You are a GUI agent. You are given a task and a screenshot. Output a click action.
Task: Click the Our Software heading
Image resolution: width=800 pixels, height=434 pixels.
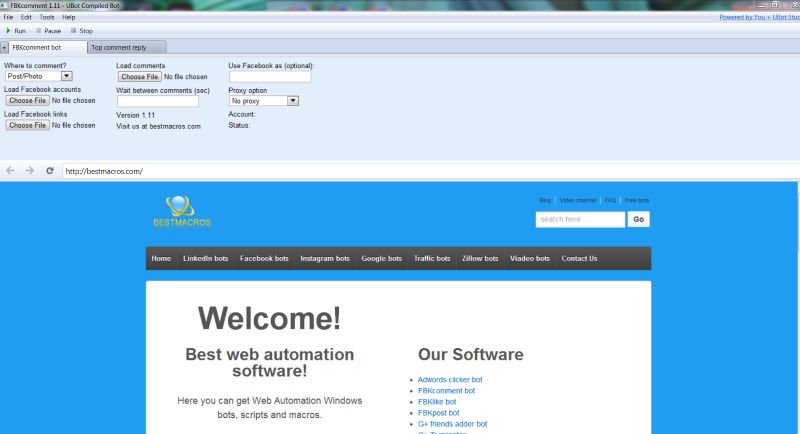pyautogui.click(x=470, y=354)
